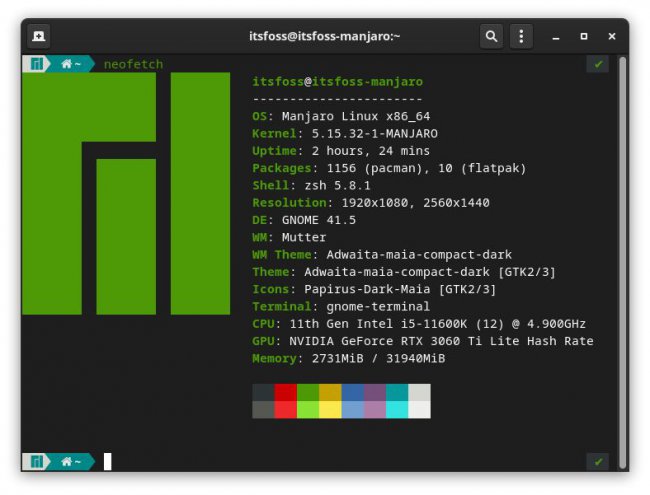Click the WM Theme line Adwaita-maia-compact-dark

(x=382, y=255)
